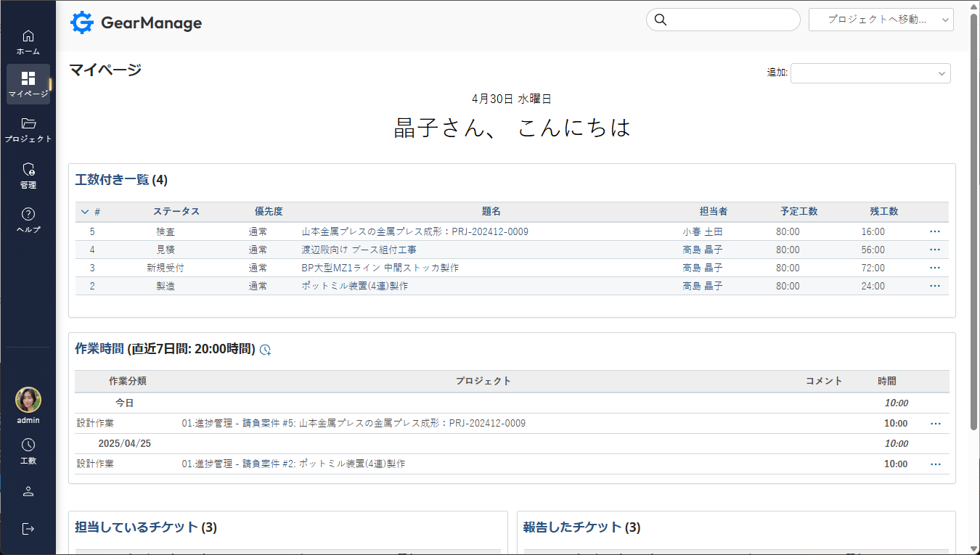Open the 追加 block dropdown
980x555 pixels.
coord(870,73)
